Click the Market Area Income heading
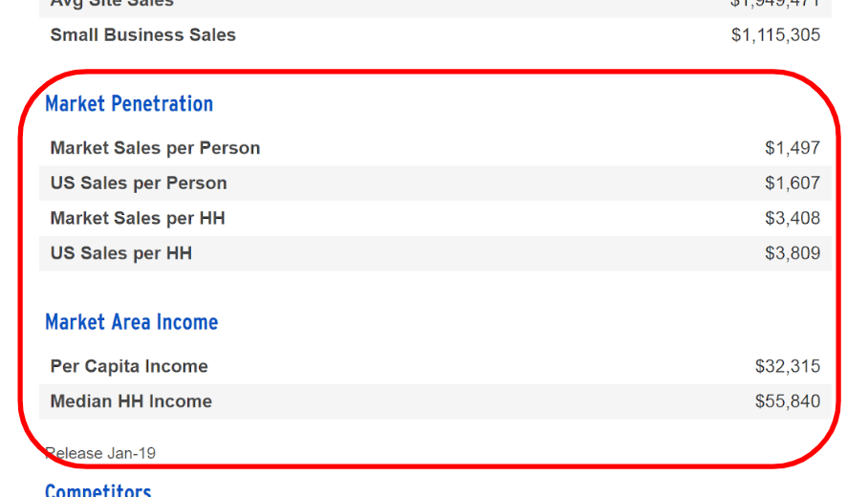 coord(131,322)
